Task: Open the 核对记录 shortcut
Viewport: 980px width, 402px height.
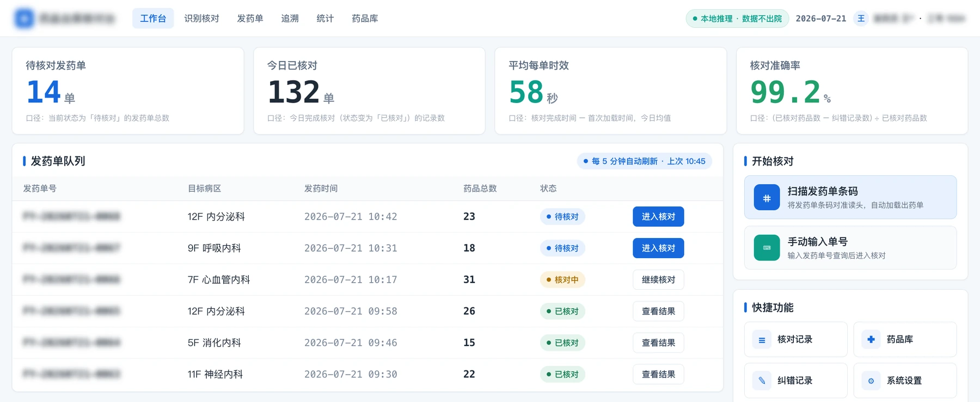Action: (795, 339)
